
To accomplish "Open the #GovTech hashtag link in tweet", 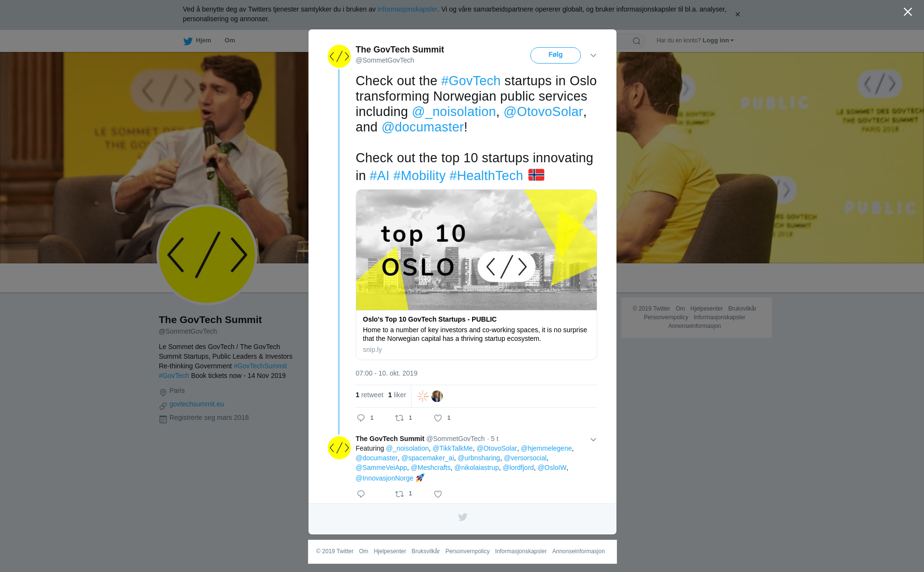I will click(x=471, y=81).
